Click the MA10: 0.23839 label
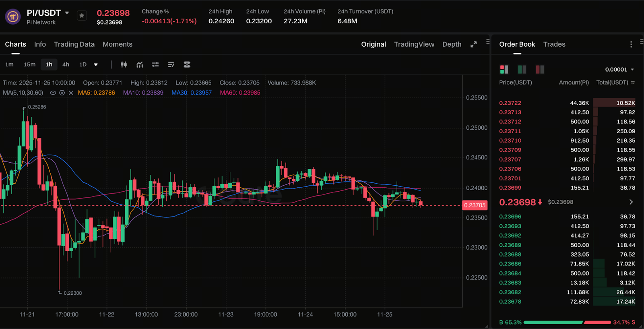Image resolution: width=644 pixels, height=329 pixels. click(x=143, y=93)
